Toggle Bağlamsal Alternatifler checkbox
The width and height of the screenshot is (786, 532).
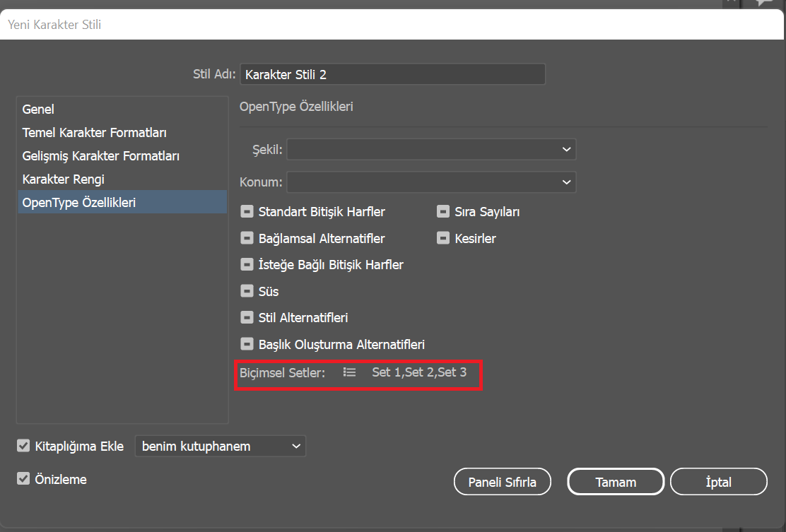247,238
